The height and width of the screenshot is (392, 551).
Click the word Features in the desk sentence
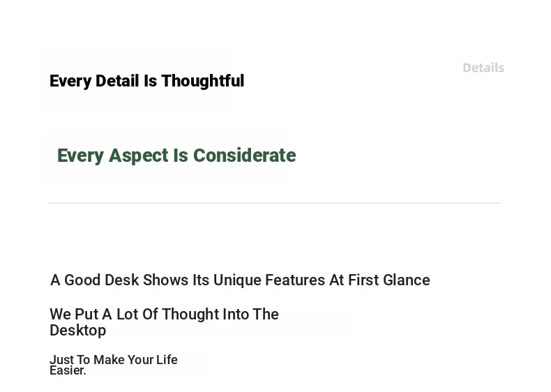tap(295, 280)
